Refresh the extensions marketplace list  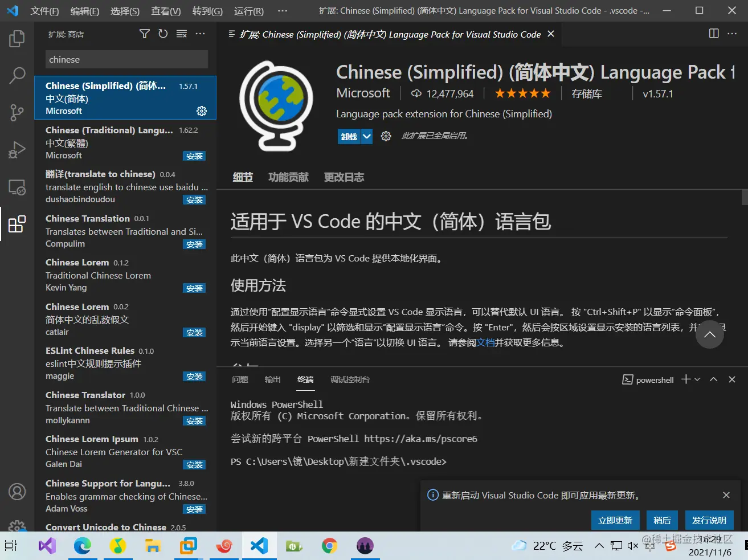pyautogui.click(x=163, y=34)
